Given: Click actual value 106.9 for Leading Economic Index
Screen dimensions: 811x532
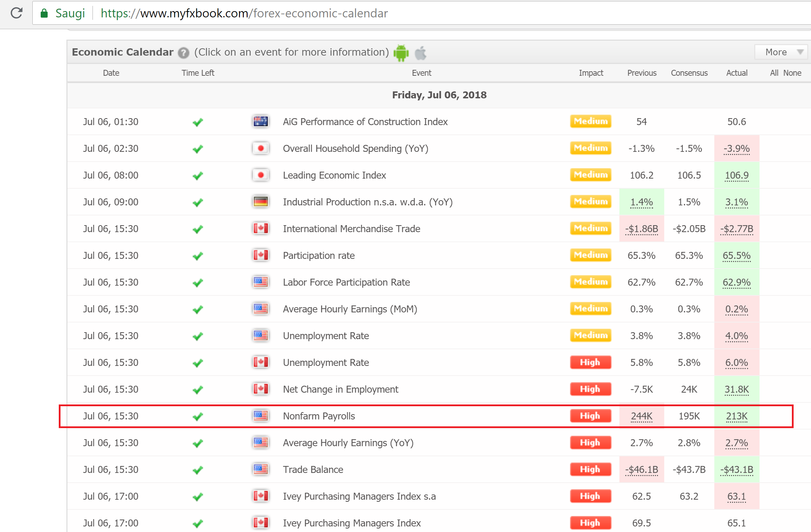Looking at the screenshot, I should click(x=737, y=175).
